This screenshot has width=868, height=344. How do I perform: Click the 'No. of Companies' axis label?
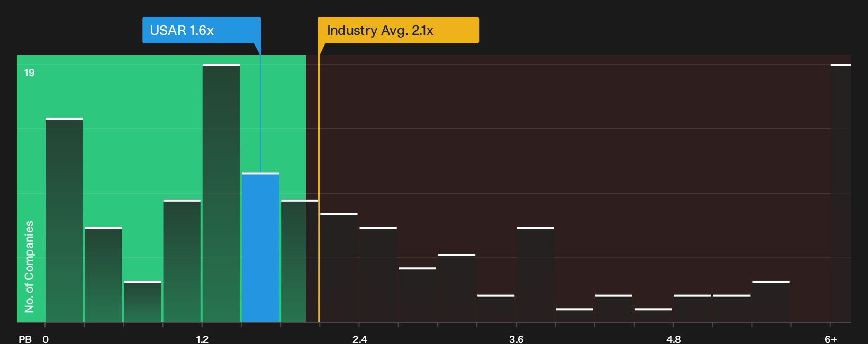[x=29, y=267]
